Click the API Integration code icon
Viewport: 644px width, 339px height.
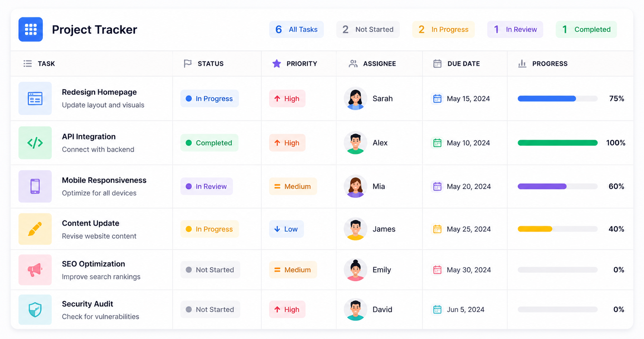[x=35, y=143]
